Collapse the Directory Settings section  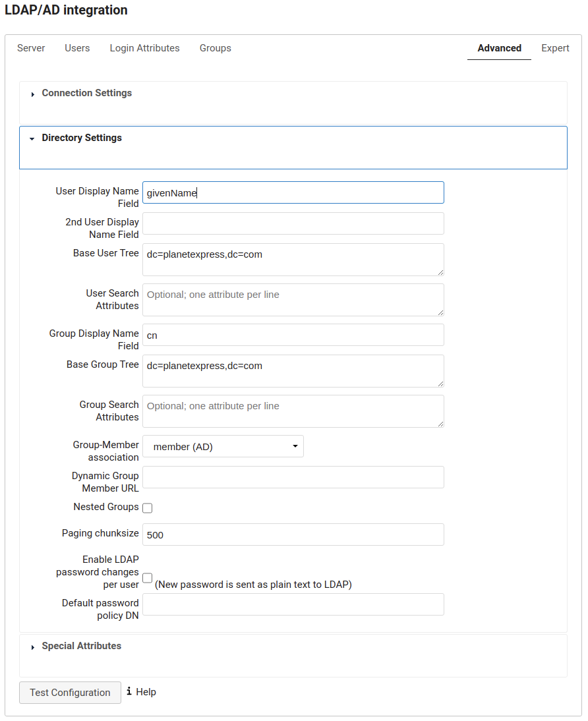click(82, 138)
